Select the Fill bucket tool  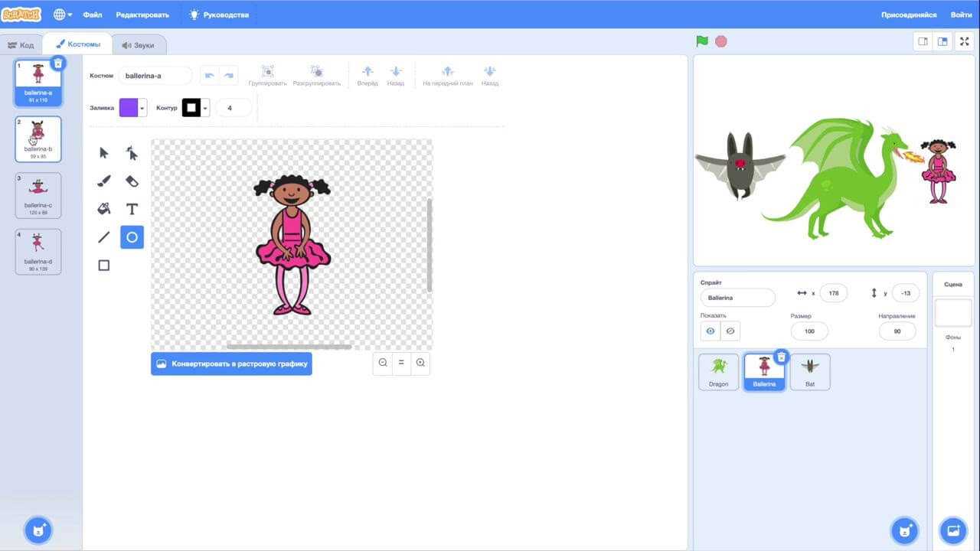[104, 209]
